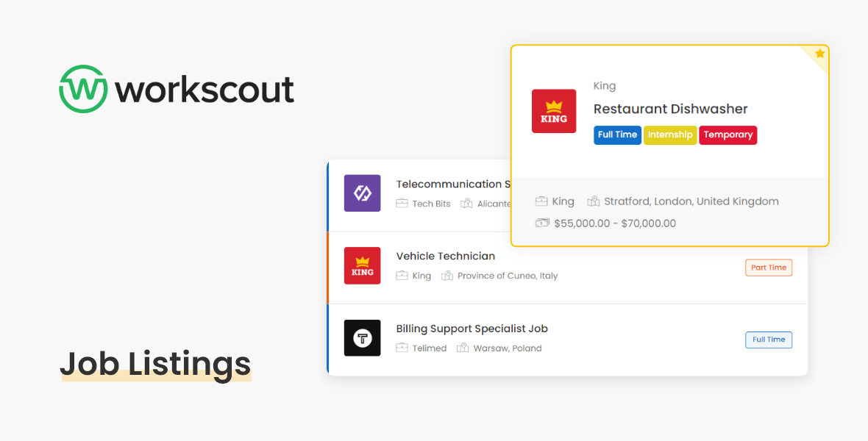868x441 pixels.
Task: Click the Full Time tag on Billing Support row
Action: (x=768, y=340)
